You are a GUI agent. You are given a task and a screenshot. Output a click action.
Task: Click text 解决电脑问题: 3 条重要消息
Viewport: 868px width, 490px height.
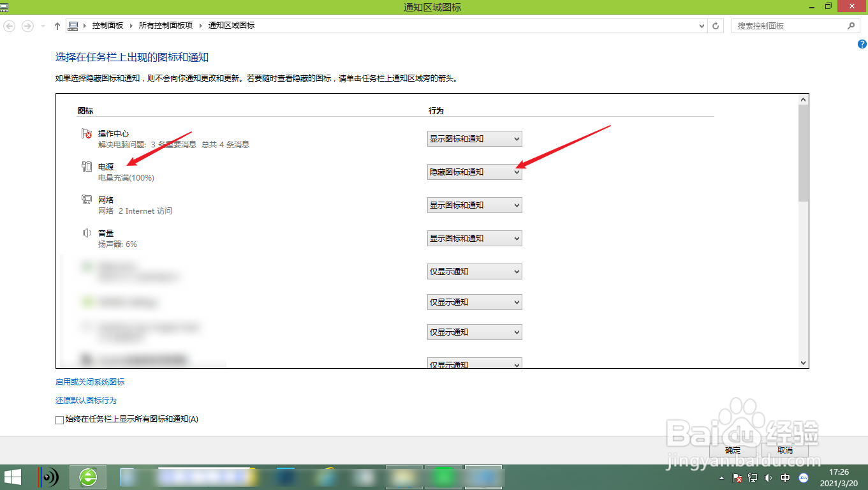point(147,145)
